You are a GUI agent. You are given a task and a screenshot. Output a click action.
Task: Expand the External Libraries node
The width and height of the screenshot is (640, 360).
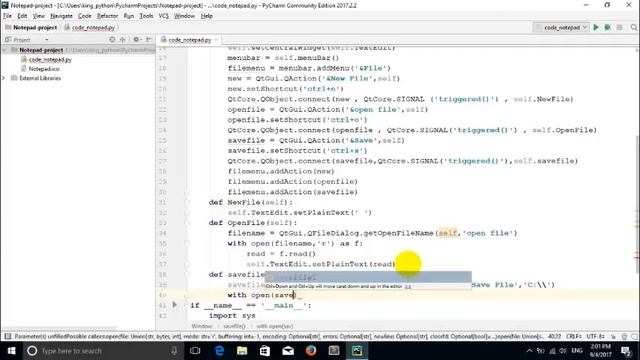click(x=4, y=78)
